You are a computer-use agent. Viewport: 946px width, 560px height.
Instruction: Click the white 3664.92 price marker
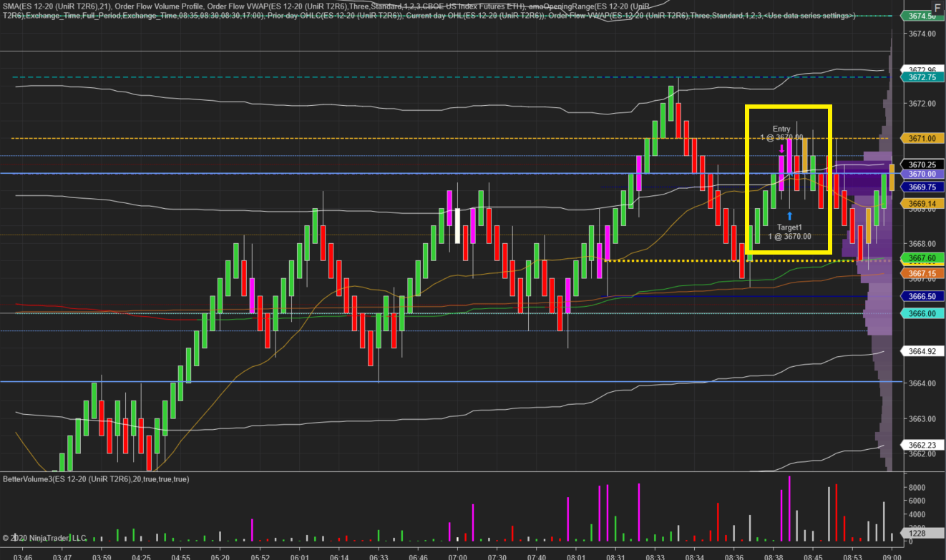tap(922, 351)
